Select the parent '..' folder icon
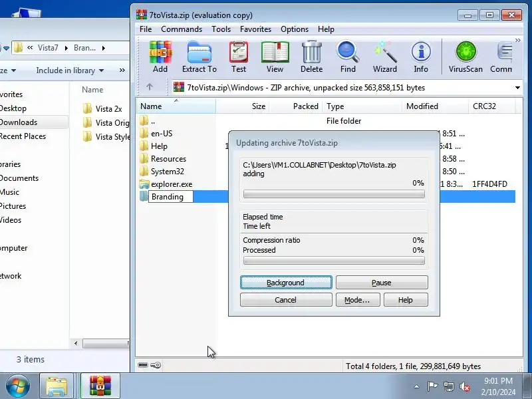The image size is (532, 399). tap(144, 120)
